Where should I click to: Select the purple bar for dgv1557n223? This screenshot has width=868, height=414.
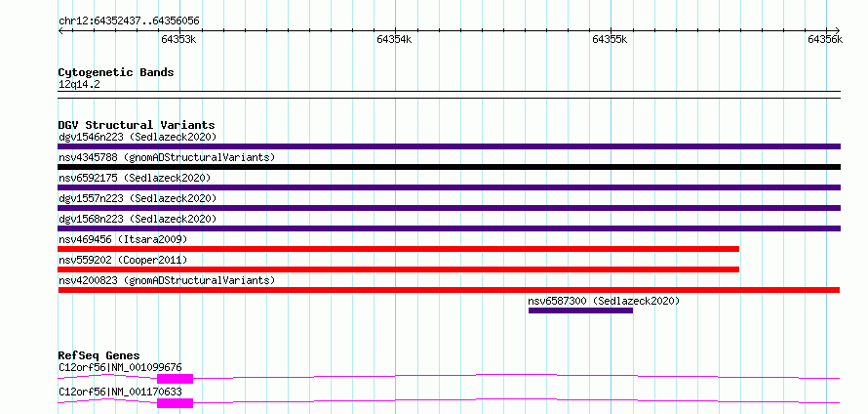[x=449, y=208]
